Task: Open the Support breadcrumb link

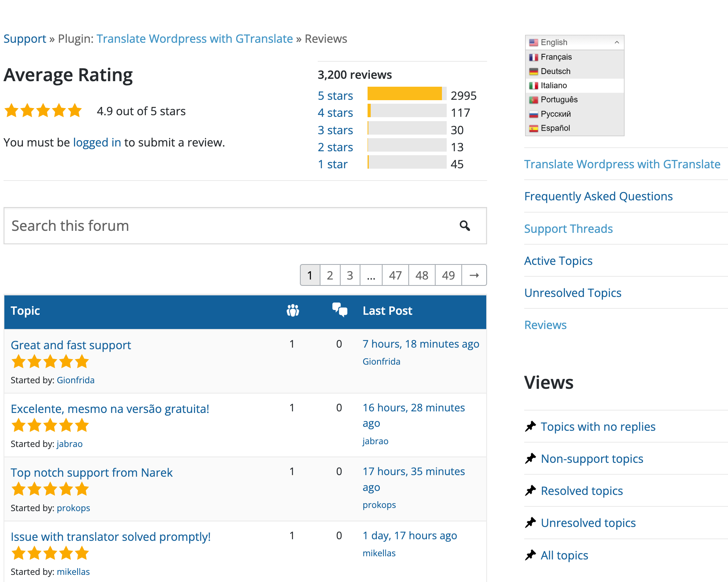Action: click(x=25, y=39)
